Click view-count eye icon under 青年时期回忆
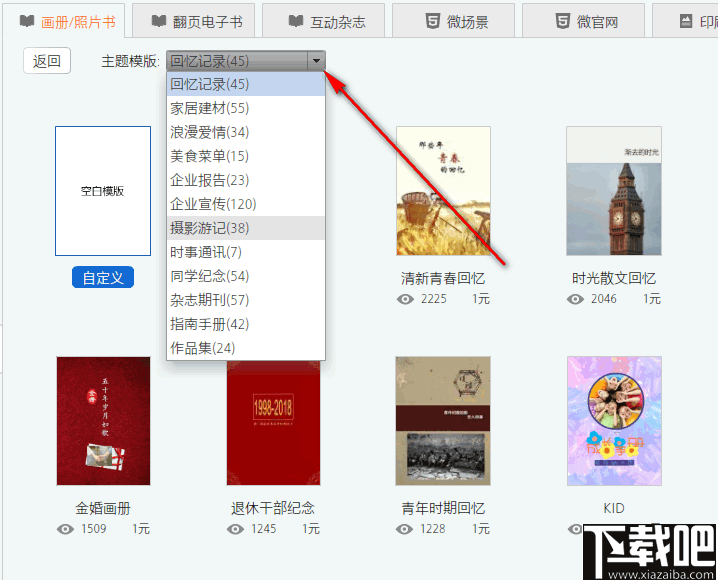The height and width of the screenshot is (580, 718). 404,529
